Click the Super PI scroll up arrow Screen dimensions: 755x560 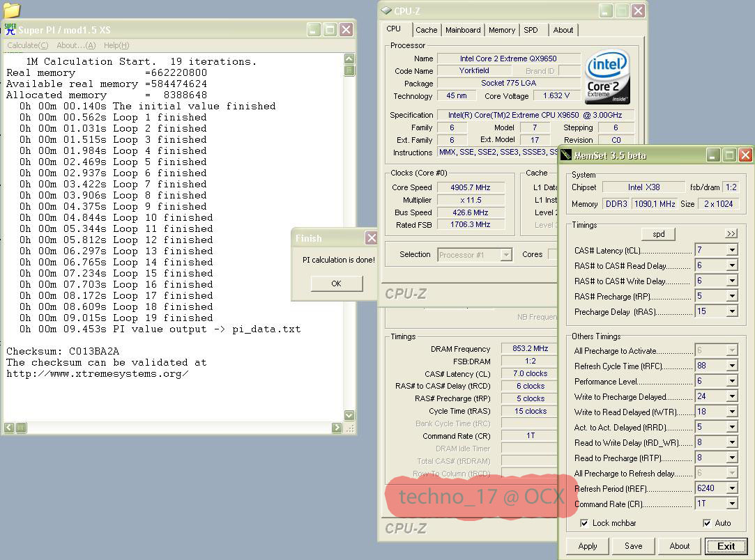click(349, 59)
